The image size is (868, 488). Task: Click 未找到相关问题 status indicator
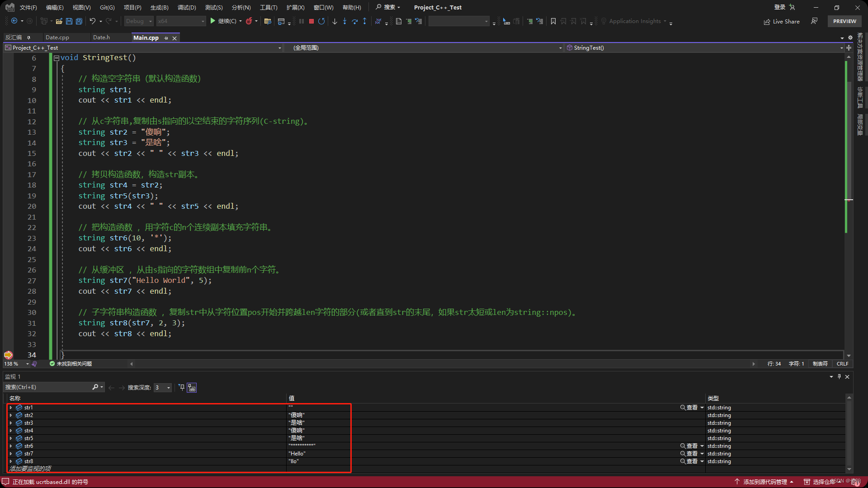[x=71, y=364]
